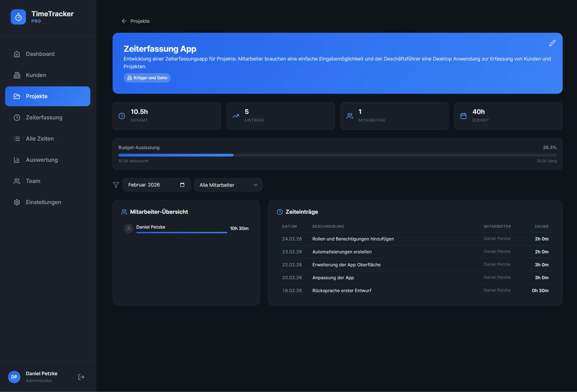Click the clock icon on the Gesamt card
The image size is (577, 392).
122,116
